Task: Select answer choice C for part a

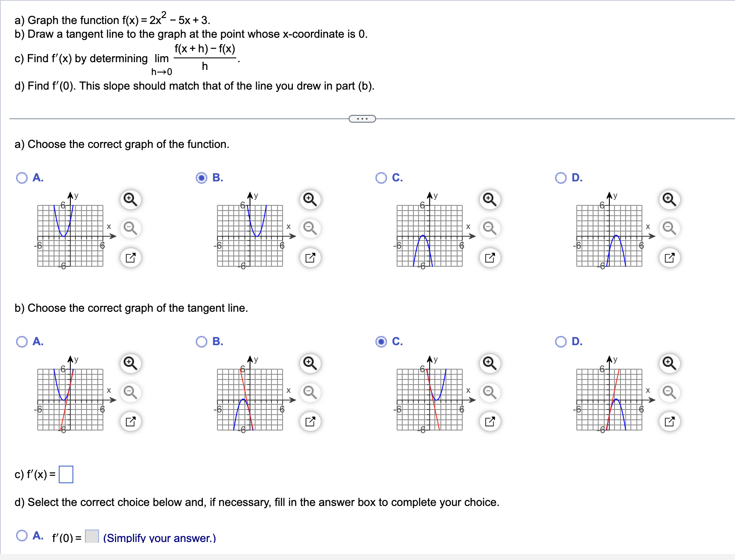Action: [x=381, y=178]
